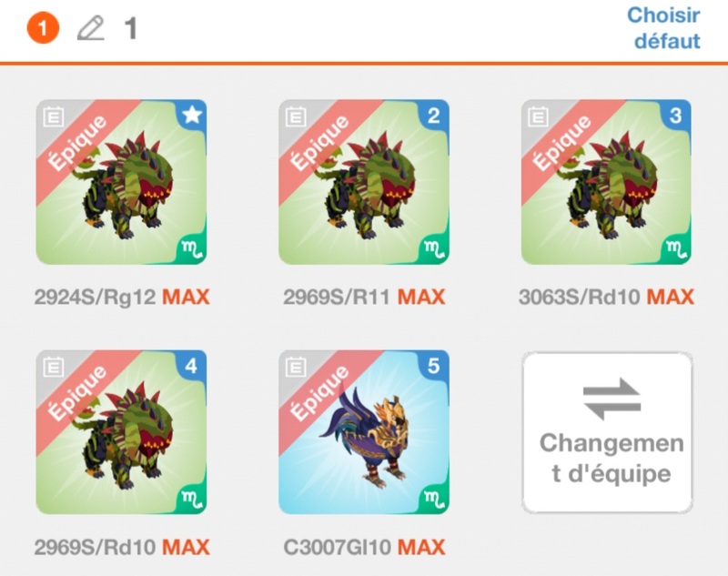Click the C3007Gl10 MAX label
Image resolution: width=728 pixels, height=576 pixels.
point(364,547)
